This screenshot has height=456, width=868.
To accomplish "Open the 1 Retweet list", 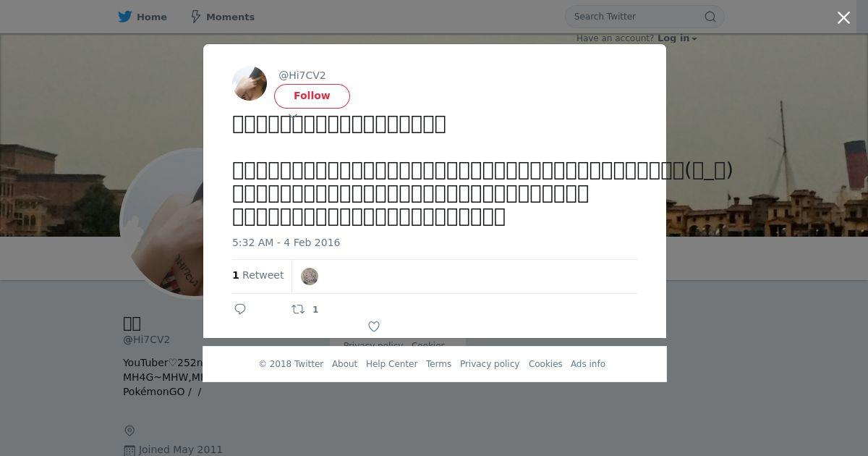I will (258, 275).
